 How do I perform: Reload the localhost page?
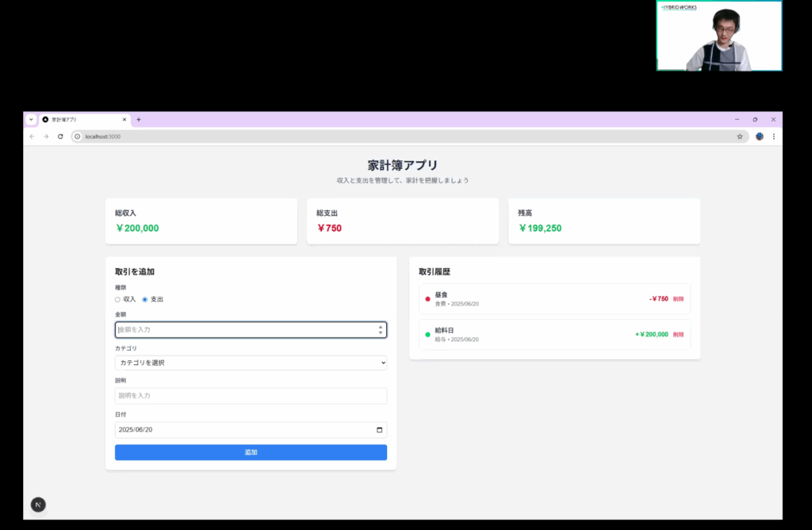60,136
